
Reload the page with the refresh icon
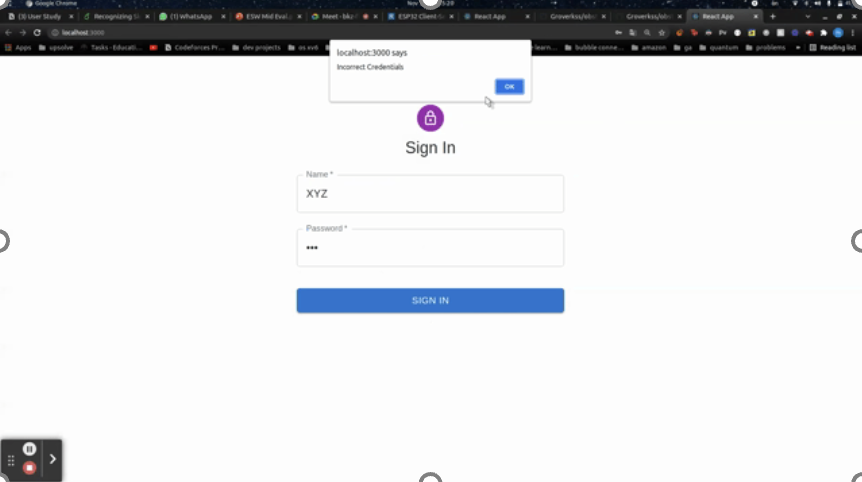(x=37, y=33)
